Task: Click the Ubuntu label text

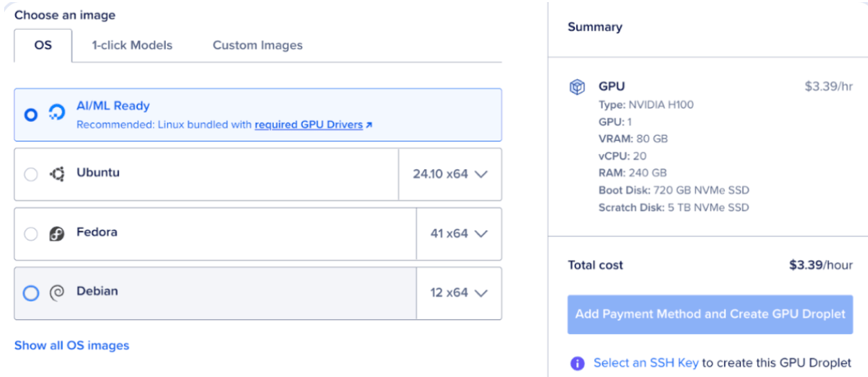Action: [x=98, y=173]
